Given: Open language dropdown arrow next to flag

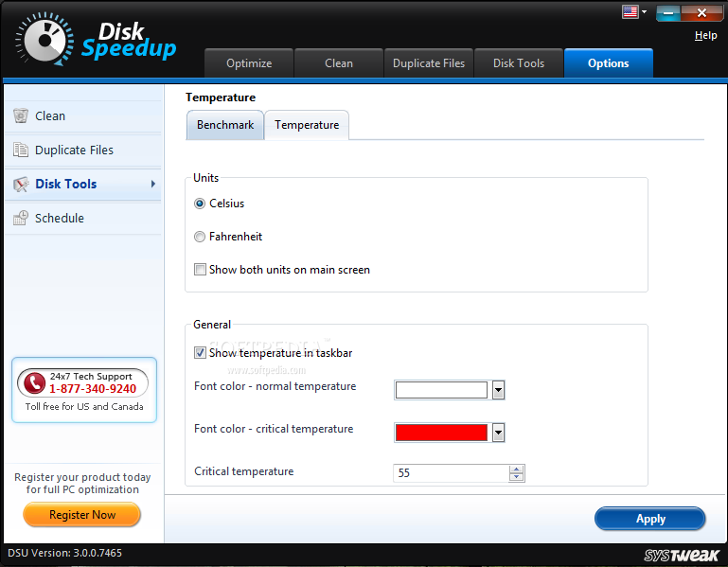Looking at the screenshot, I should tap(644, 11).
